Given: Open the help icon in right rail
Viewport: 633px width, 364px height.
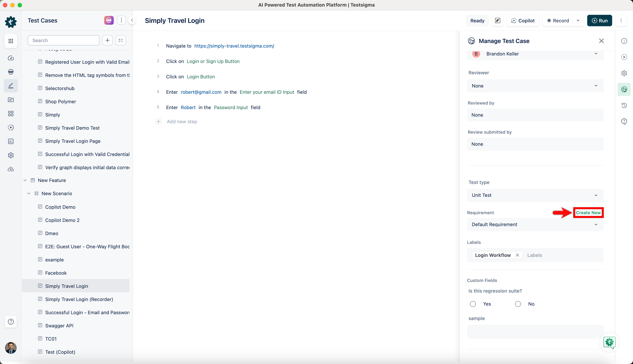Looking at the screenshot, I should click(624, 122).
